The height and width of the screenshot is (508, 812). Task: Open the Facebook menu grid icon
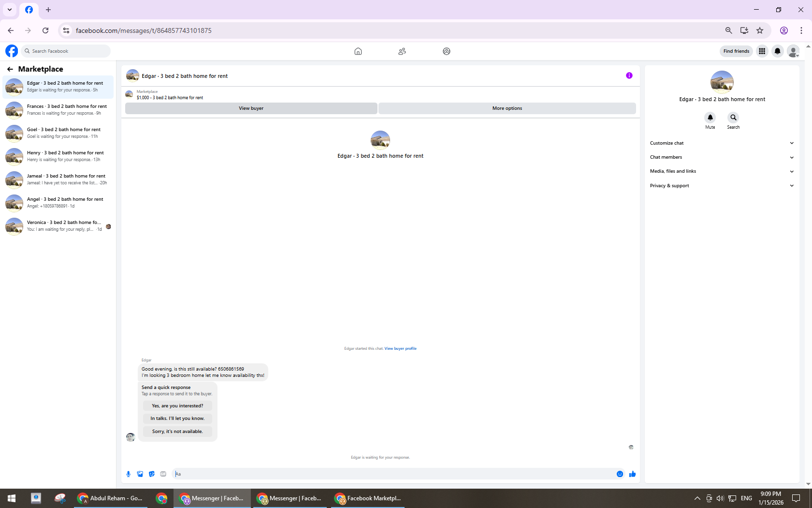click(x=762, y=51)
